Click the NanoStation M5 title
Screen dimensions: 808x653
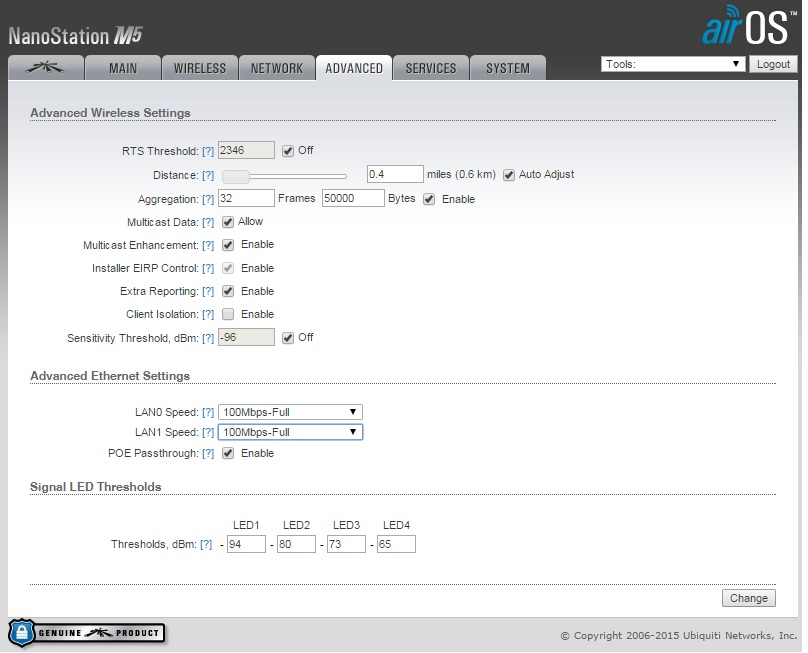pyautogui.click(x=75, y=36)
